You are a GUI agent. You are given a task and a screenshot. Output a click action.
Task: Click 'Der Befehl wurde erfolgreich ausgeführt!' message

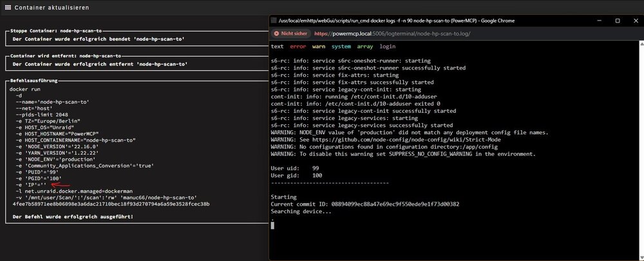[73, 216]
